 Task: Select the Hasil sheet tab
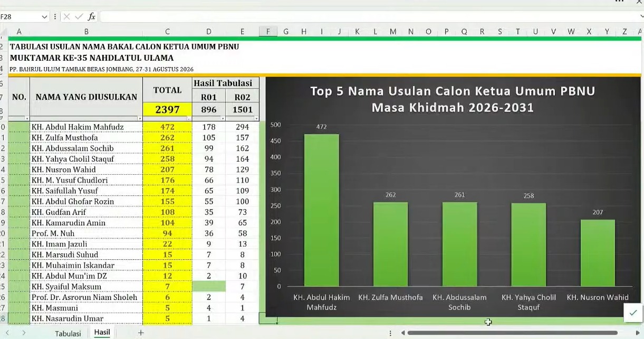102,332
